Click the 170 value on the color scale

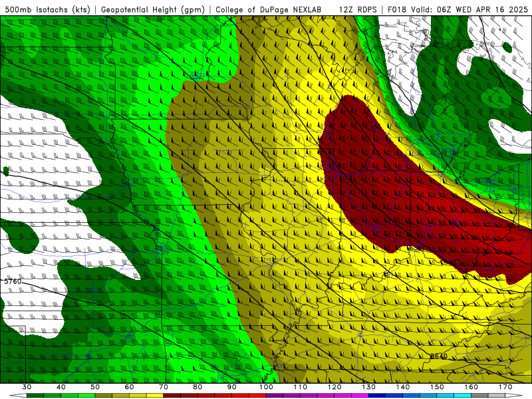505,387
